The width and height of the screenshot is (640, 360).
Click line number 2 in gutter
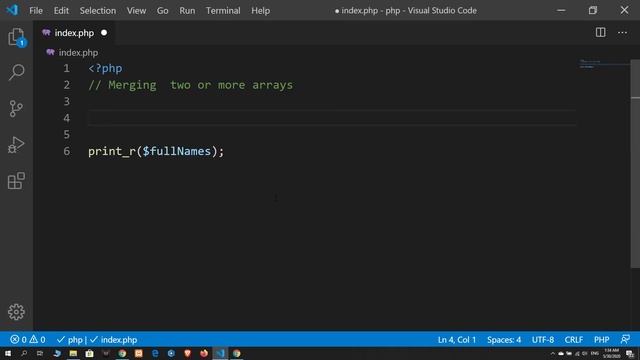click(x=67, y=85)
